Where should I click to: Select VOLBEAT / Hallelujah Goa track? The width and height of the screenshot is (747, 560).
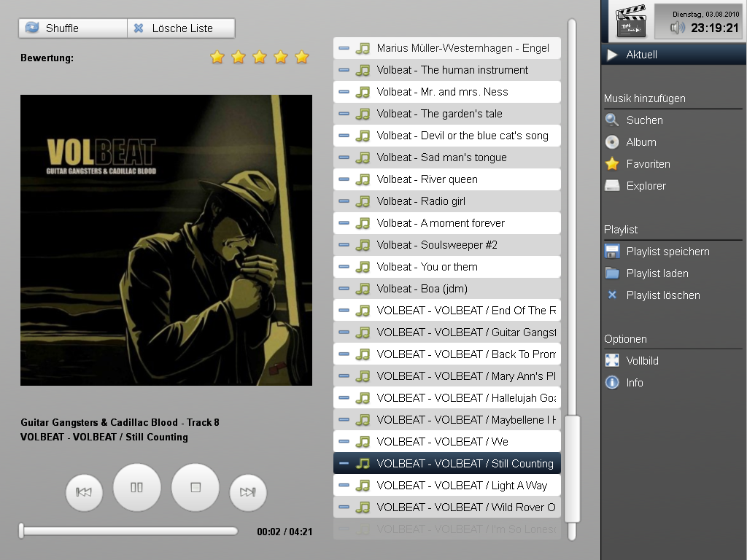(x=447, y=397)
